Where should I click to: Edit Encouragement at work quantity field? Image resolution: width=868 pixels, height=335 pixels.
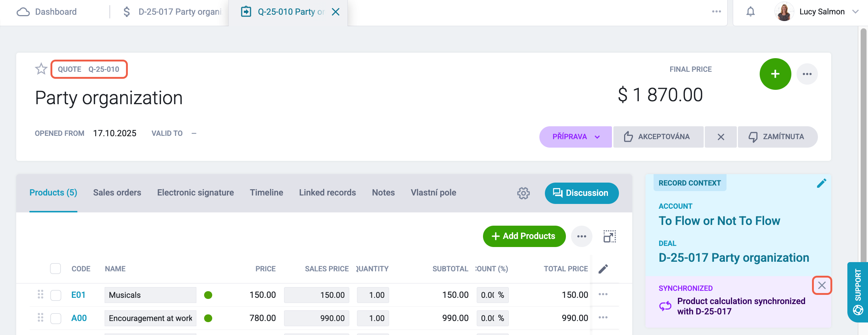tap(373, 318)
